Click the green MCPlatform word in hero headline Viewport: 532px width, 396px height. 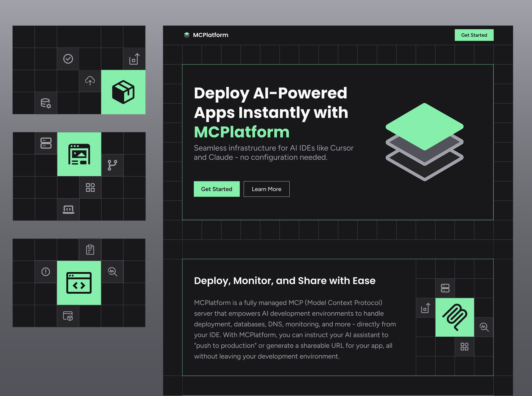(242, 132)
